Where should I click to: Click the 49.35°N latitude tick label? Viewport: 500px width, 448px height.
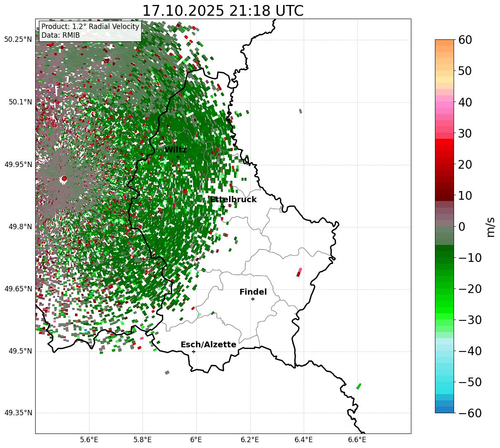point(18,413)
